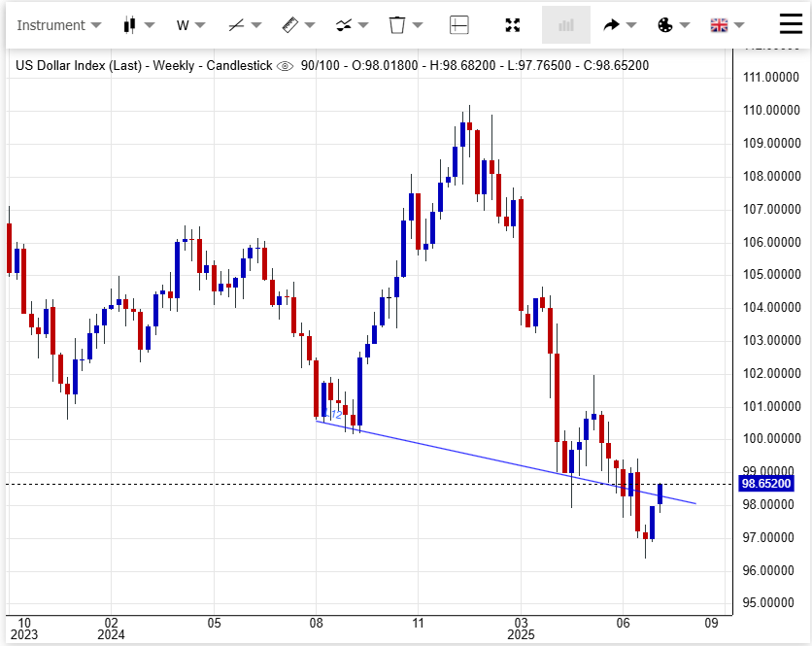Click the 2025 label on time axis
Viewport: 812px width, 646px height.
(522, 635)
